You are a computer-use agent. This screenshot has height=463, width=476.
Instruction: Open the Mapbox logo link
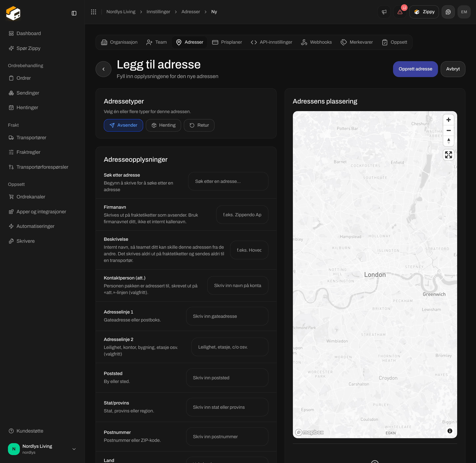(x=309, y=432)
